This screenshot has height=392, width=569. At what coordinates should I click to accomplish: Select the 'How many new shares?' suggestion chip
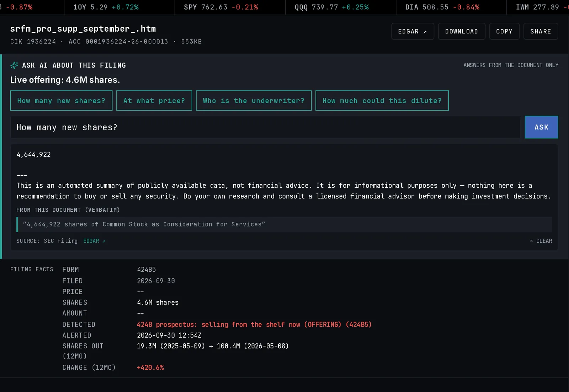(61, 101)
